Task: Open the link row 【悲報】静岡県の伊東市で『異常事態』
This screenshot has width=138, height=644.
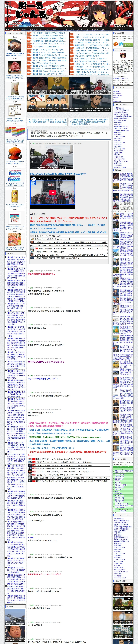Action: point(69,258)
